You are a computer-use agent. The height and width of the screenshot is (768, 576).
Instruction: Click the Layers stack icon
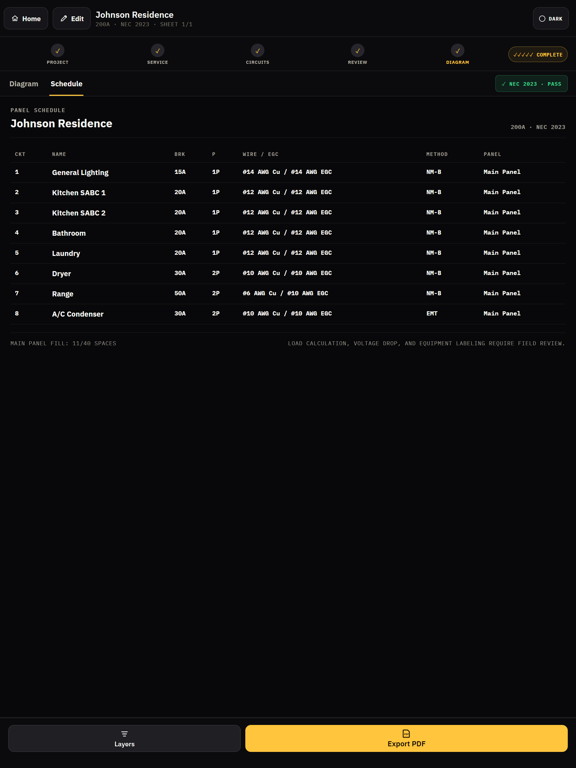pyautogui.click(x=124, y=733)
